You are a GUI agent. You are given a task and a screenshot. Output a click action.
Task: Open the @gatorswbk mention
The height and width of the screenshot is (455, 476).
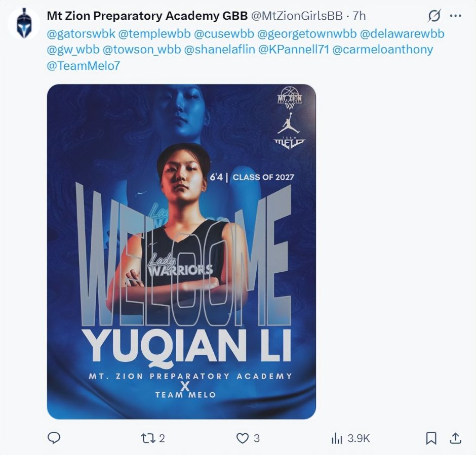[81, 34]
